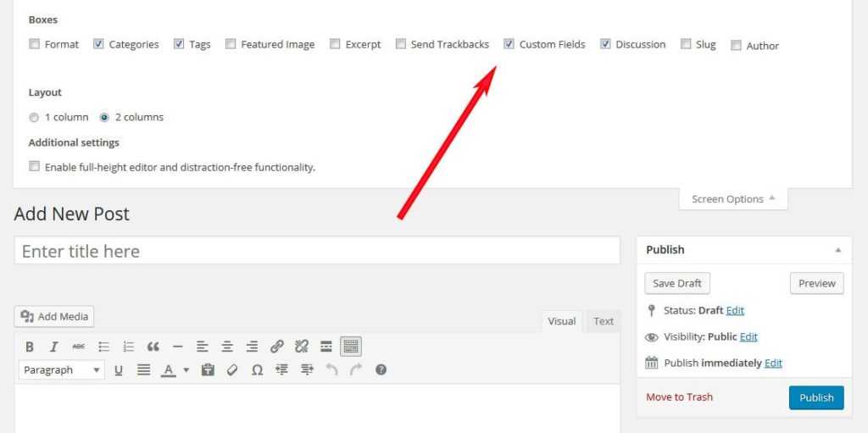Open keyboard shortcuts help icon
This screenshot has height=433, width=868.
(x=381, y=370)
